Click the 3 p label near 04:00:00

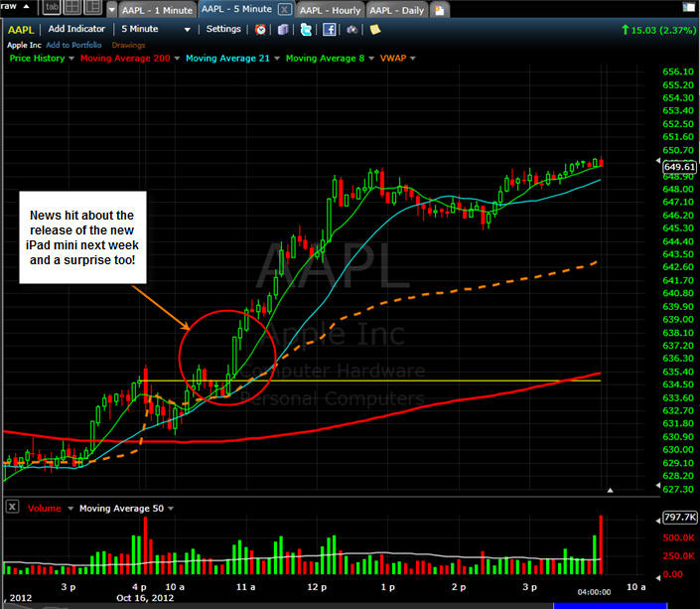coord(530,587)
